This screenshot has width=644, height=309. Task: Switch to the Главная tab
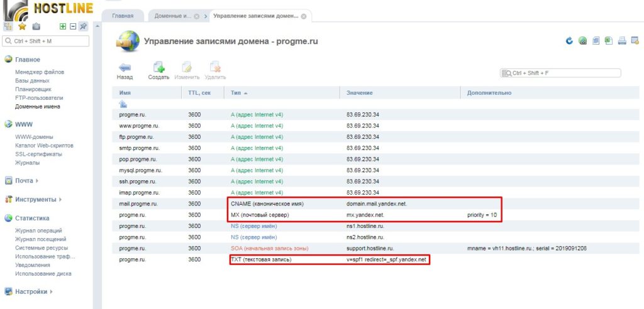click(x=123, y=16)
